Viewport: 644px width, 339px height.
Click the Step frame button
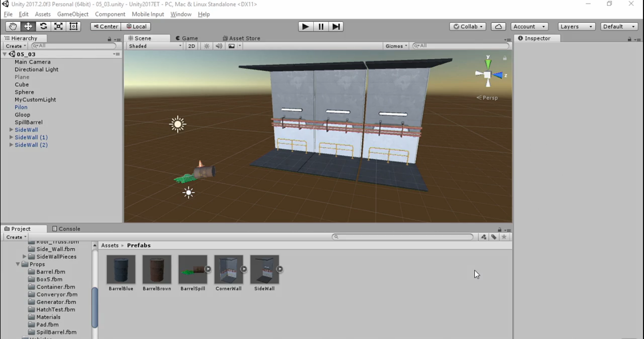click(336, 26)
